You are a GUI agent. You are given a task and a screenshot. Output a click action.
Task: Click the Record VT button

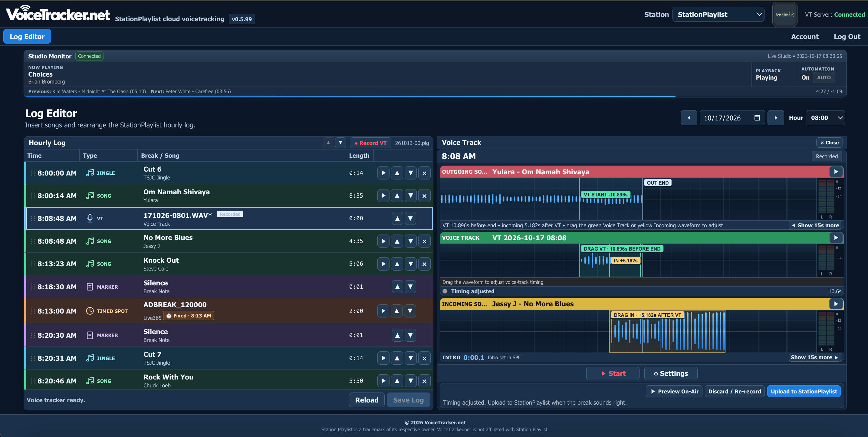tap(370, 143)
